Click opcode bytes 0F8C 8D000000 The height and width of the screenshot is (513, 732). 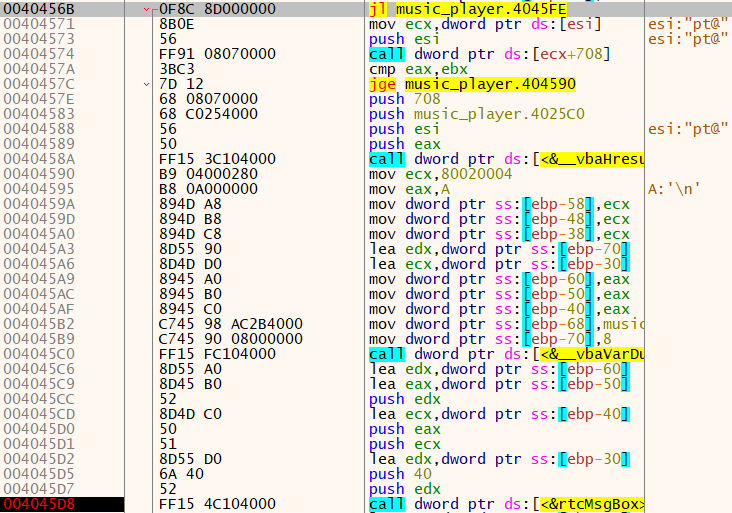[217, 9]
